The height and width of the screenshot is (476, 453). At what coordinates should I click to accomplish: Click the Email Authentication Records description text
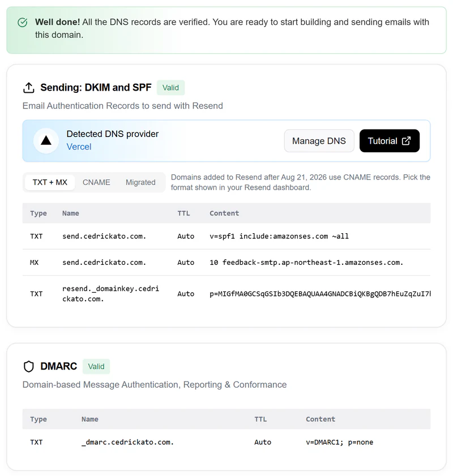pyautogui.click(x=123, y=106)
